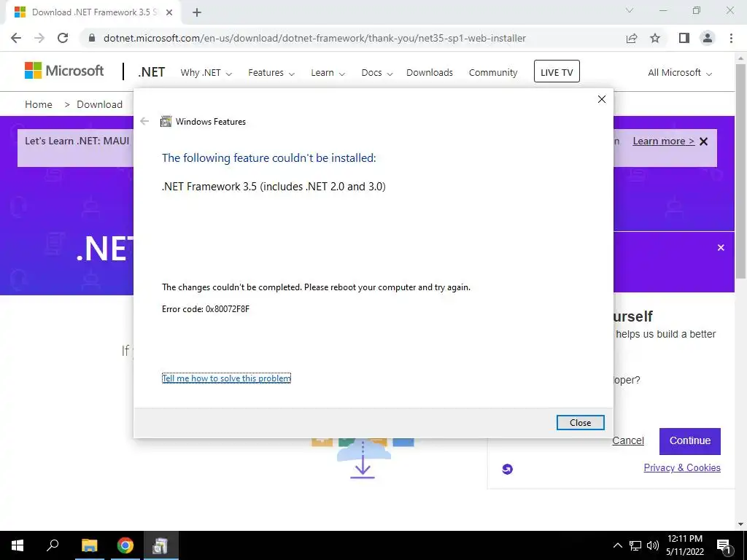Show hidden tray icons chevron
747x560 pixels.
pyautogui.click(x=617, y=545)
